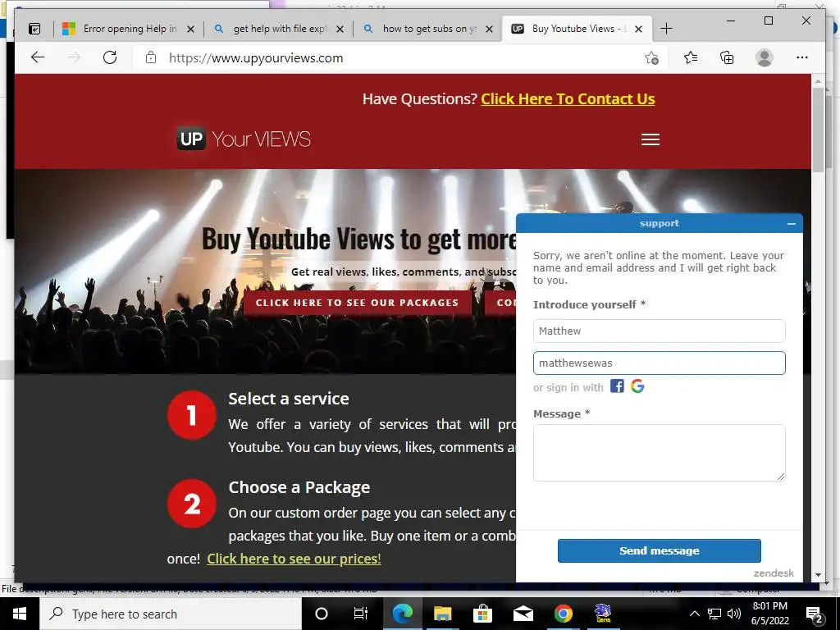Click the taskbar 'Type here to search' box
This screenshot has width=840, height=630.
(x=171, y=614)
